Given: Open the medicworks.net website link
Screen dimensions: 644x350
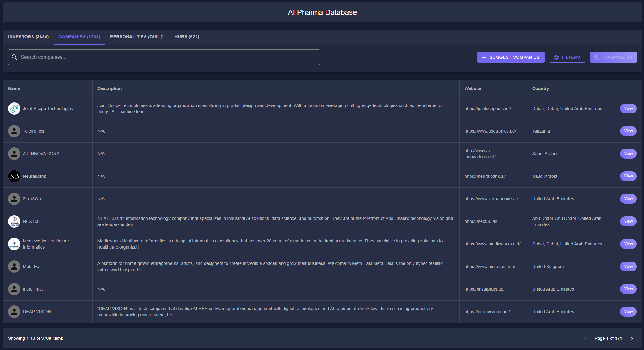Looking at the screenshot, I should point(492,244).
